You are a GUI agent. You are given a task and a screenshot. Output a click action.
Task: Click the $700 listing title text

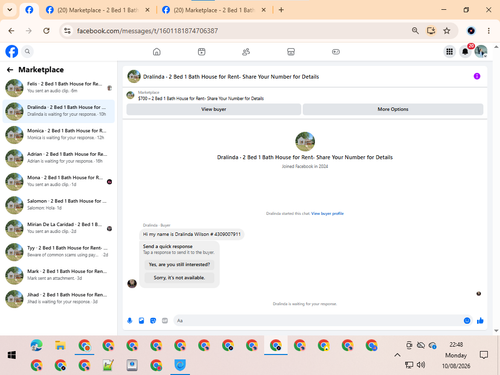(201, 99)
